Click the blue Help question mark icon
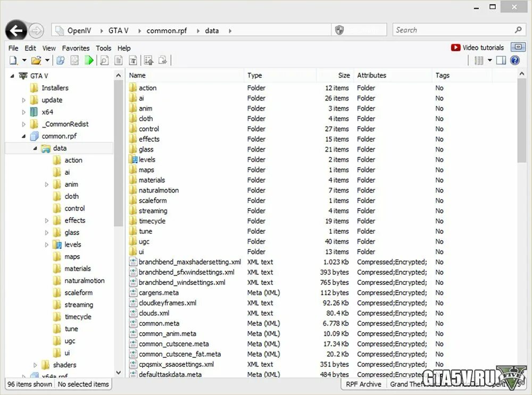This screenshot has height=395, width=532. pyautogui.click(x=514, y=61)
